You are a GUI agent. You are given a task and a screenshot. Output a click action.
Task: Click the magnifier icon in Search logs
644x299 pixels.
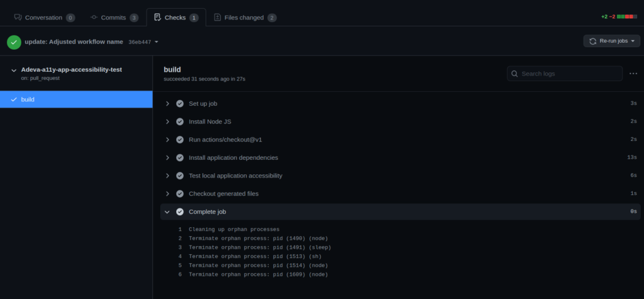[x=514, y=74]
